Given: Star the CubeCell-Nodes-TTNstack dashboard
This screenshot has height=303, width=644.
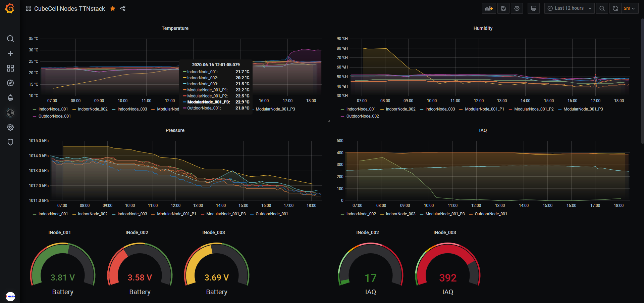Looking at the screenshot, I should (x=113, y=8).
